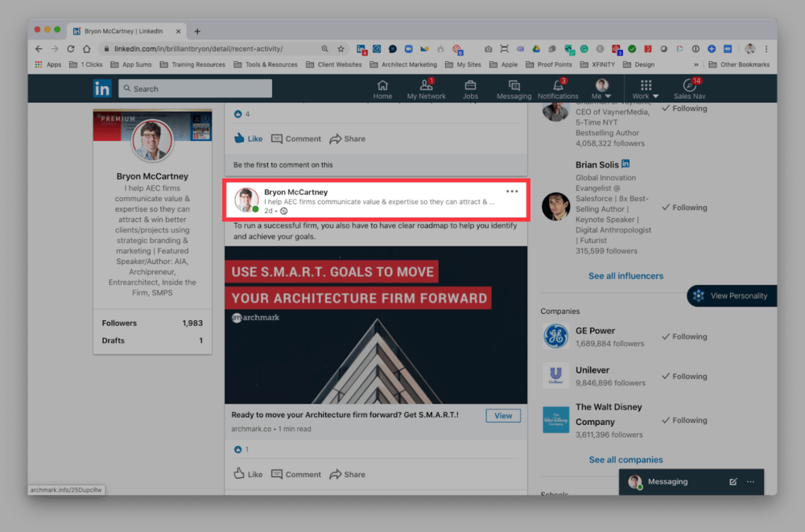Open Drafts in the sidebar

[x=152, y=340]
